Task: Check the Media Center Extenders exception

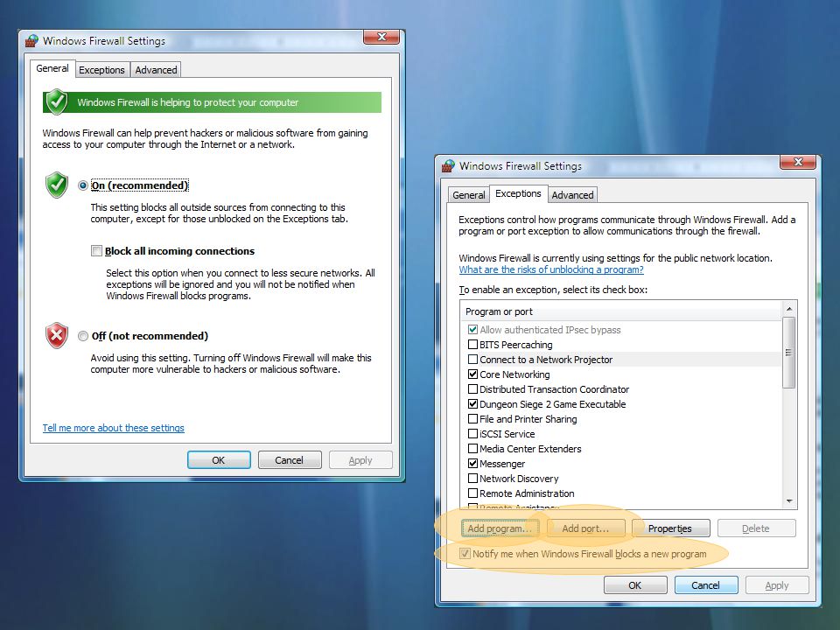Action: (472, 449)
